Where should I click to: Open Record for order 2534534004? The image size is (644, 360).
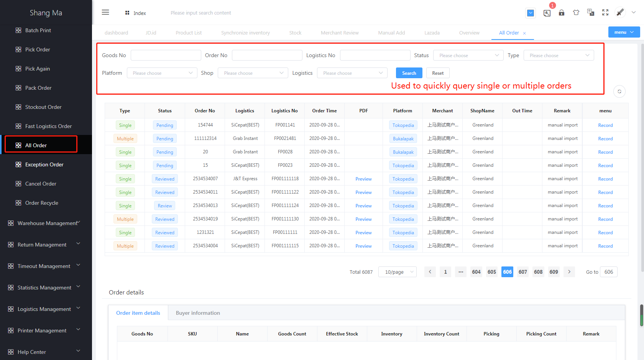[605, 246]
